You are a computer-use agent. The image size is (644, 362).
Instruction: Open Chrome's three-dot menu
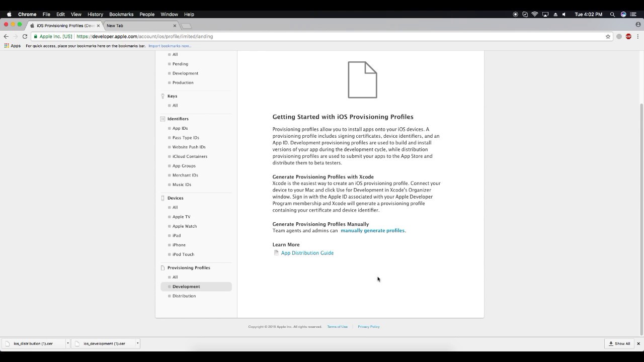click(638, 36)
